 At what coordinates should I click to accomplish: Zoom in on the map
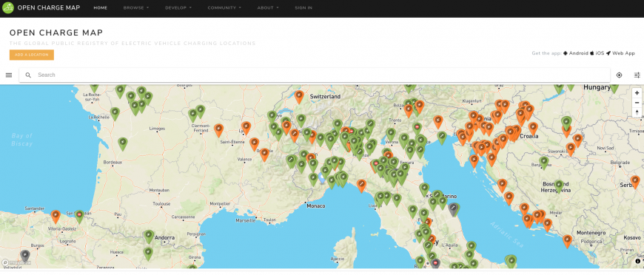637,93
